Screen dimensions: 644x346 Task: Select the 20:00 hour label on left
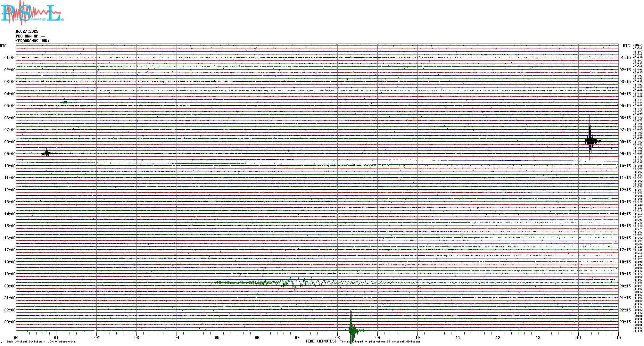pos(10,286)
